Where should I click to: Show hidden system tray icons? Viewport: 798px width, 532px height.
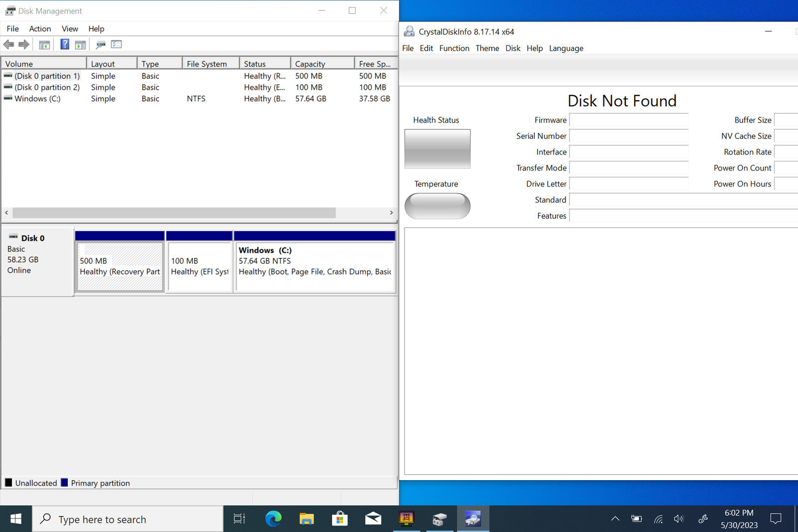pos(615,519)
